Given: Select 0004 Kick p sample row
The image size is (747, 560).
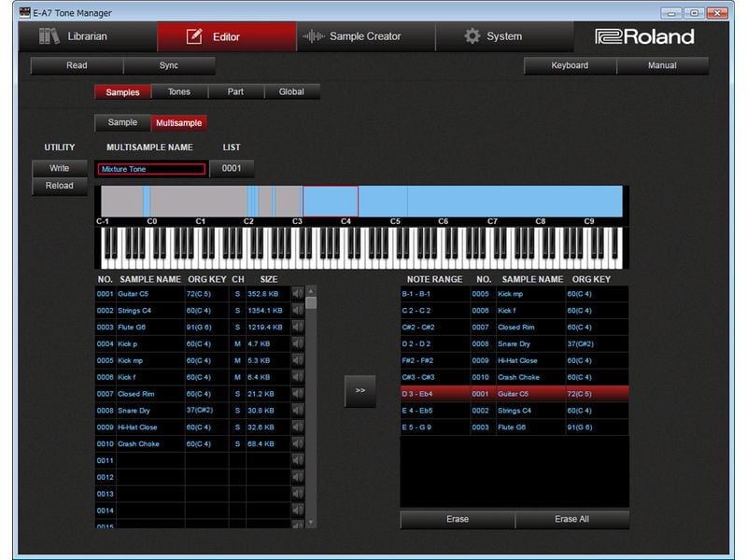Looking at the screenshot, I should (x=193, y=343).
